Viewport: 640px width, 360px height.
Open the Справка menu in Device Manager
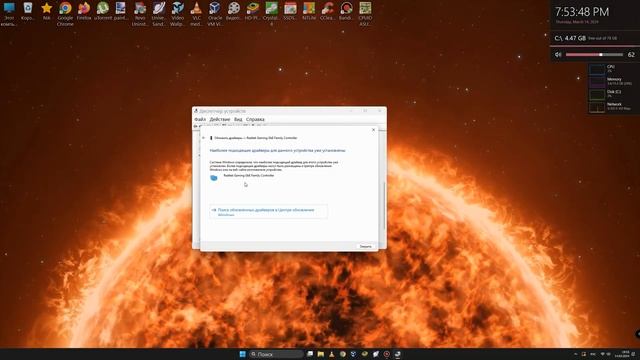pos(255,119)
